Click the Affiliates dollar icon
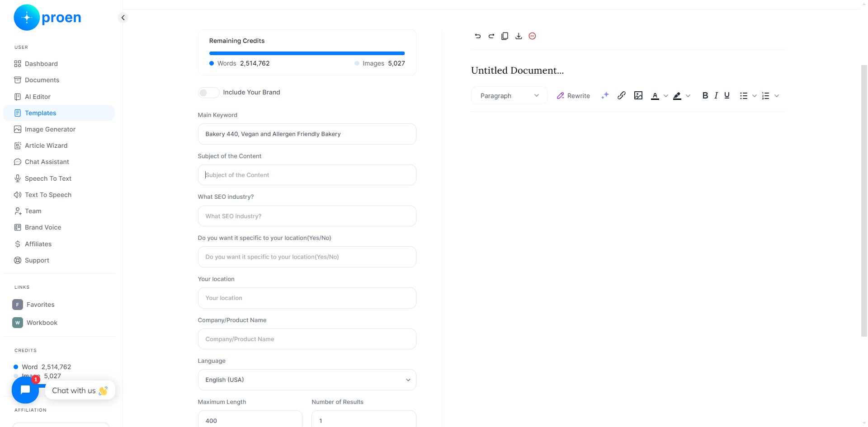 [18, 244]
